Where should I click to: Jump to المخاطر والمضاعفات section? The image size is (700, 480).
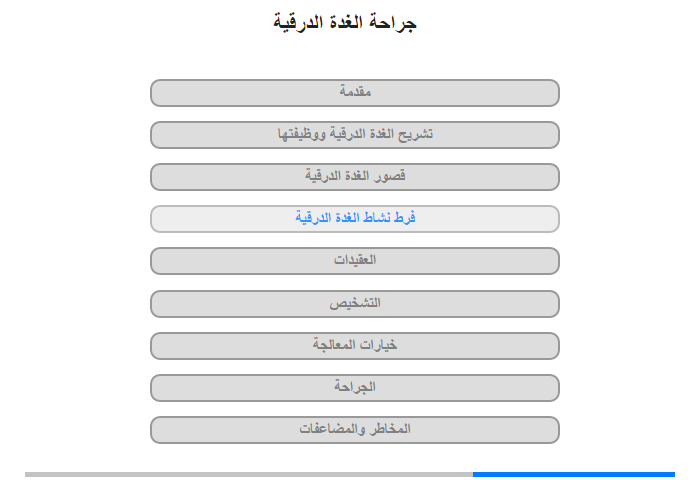pos(354,430)
